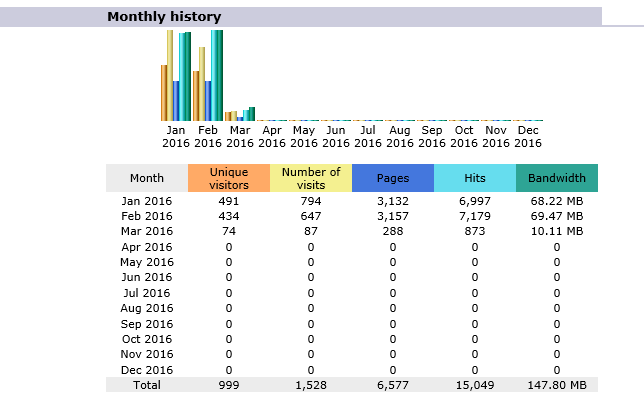The image size is (644, 399).
Task: Click the Monthly history section title
Action: (x=164, y=17)
